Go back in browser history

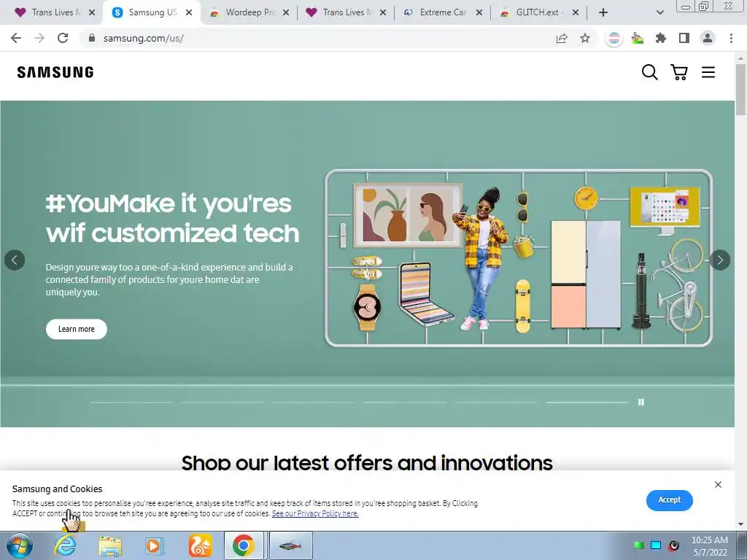[16, 38]
